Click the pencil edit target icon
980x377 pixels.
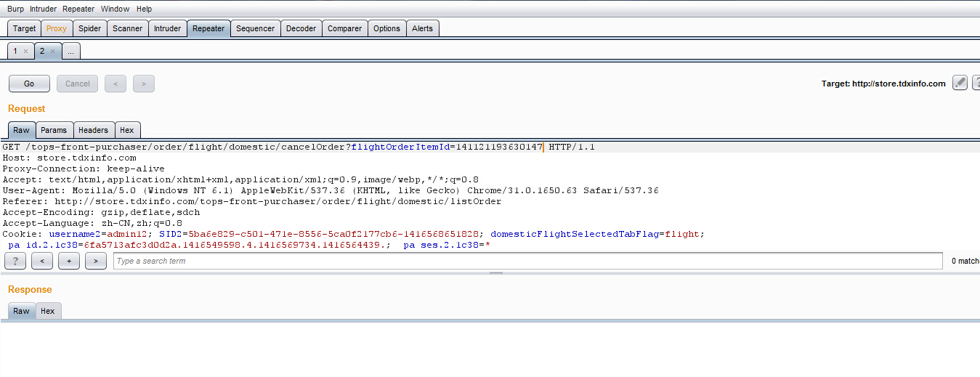tap(960, 83)
